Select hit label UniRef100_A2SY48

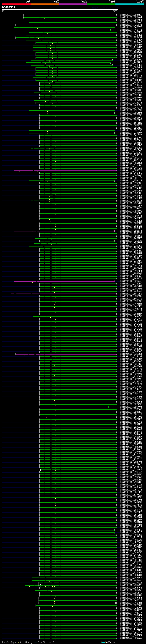pos(131,58)
